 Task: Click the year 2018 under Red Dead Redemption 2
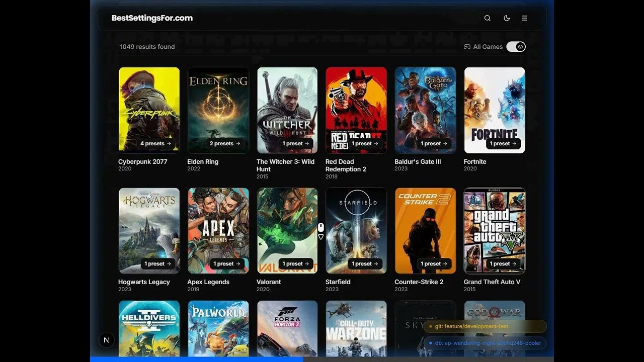point(332,176)
